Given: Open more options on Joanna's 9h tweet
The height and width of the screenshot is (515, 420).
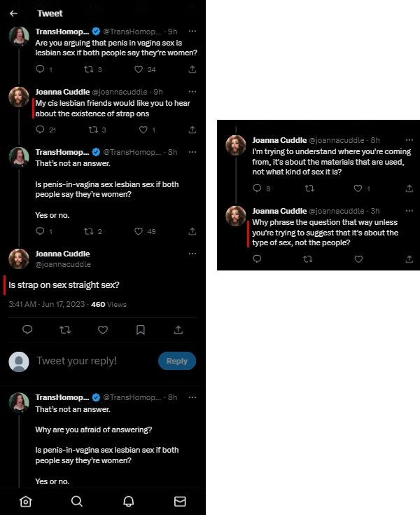Looking at the screenshot, I should point(192,92).
